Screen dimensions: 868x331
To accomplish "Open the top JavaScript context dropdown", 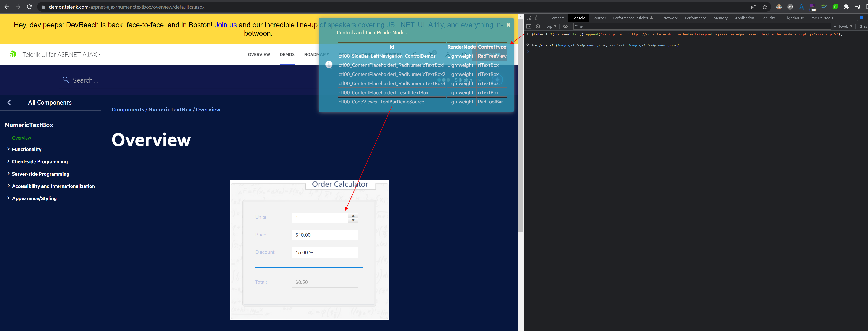I will [x=551, y=26].
